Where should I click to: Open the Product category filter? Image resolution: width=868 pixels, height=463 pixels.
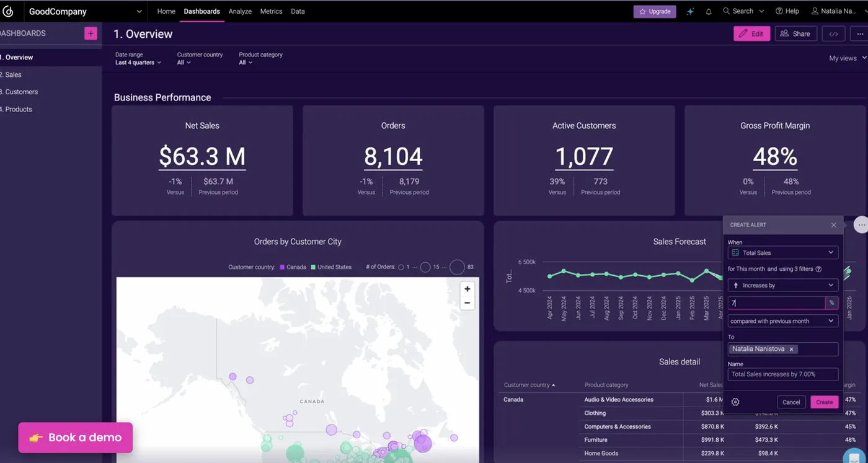point(260,58)
